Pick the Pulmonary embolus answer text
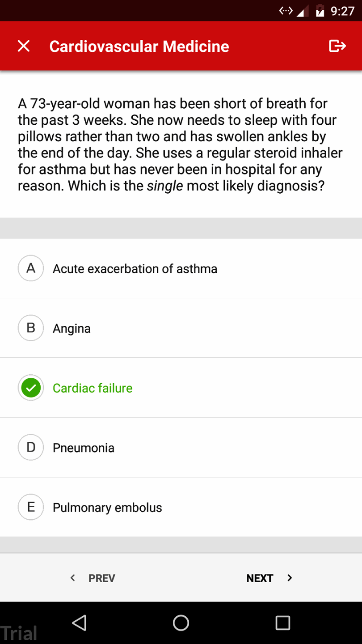Viewport: 362px width, 644px height. point(107,508)
